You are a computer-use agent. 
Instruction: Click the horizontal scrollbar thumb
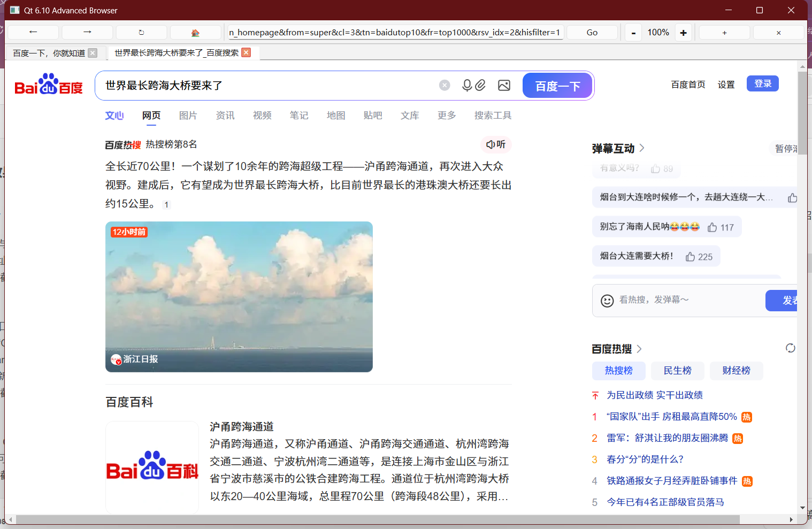coord(378,520)
